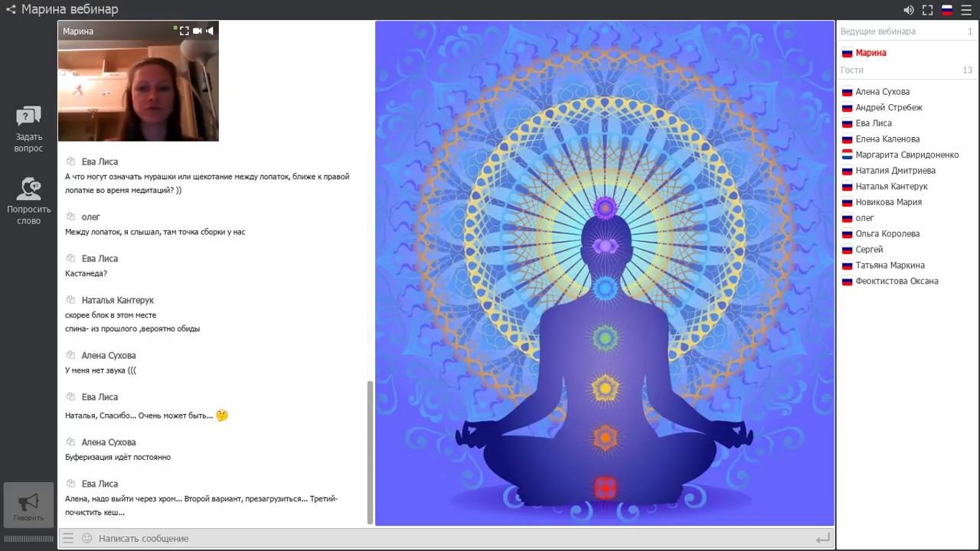Viewport: 980px width, 551px height.
Task: Click author name Наталья Кантерук in the chat
Action: [118, 300]
